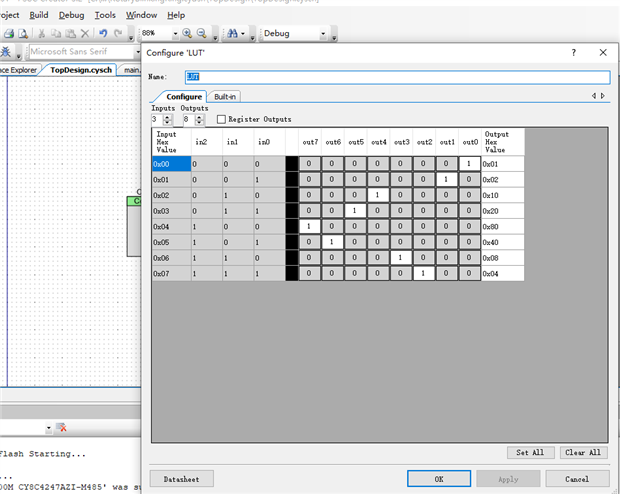Open the Tools menu
Image resolution: width=620 pixels, height=494 pixels.
pyautogui.click(x=105, y=15)
